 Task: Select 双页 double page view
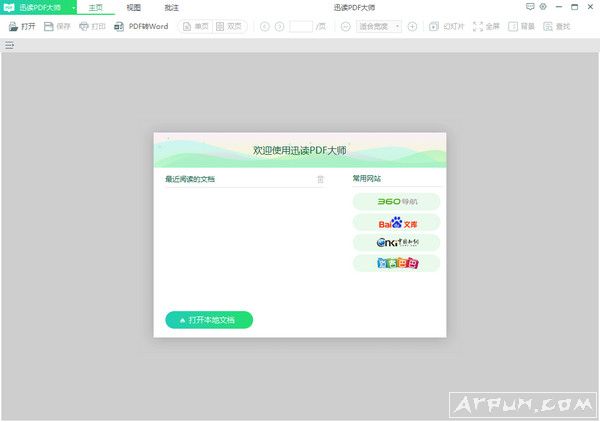click(x=229, y=26)
